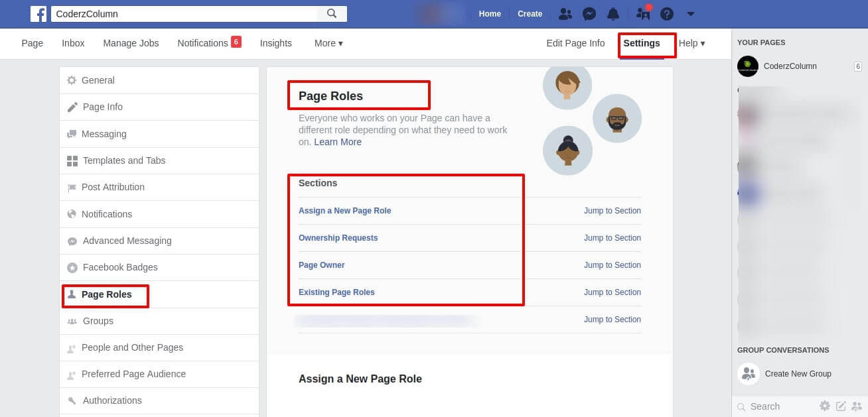Click the CoderzColumn page avatar thumbnail
The image size is (868, 417).
coord(748,66)
